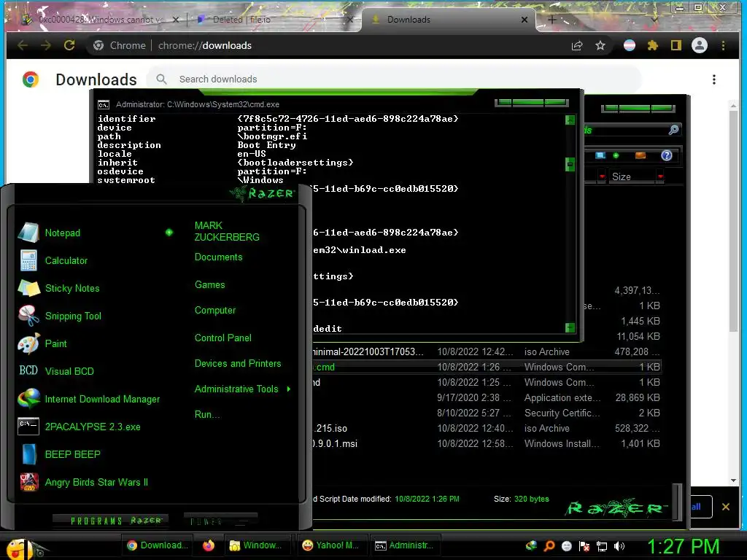Select the .215.iso file row
Viewport: 747px width, 560px height.
point(486,428)
